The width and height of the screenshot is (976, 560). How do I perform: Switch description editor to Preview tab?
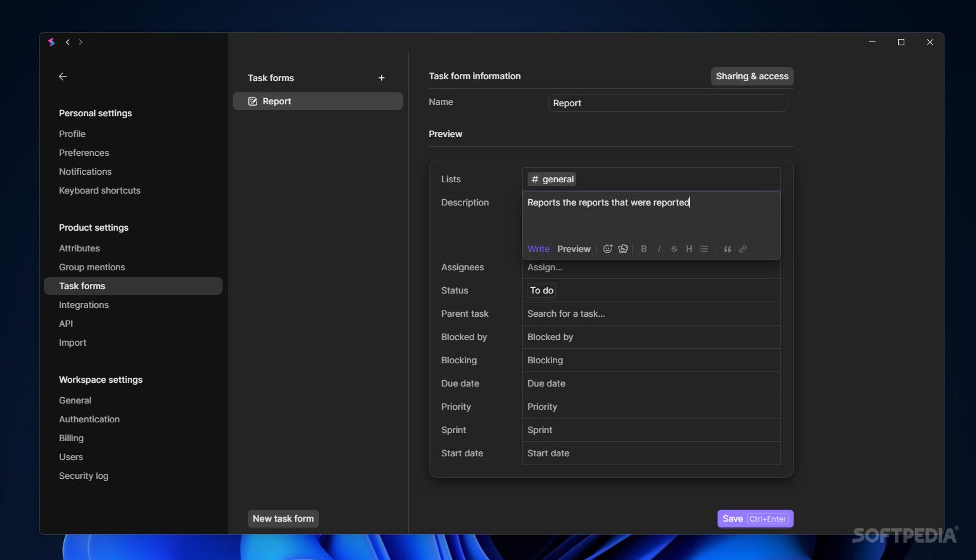point(574,249)
